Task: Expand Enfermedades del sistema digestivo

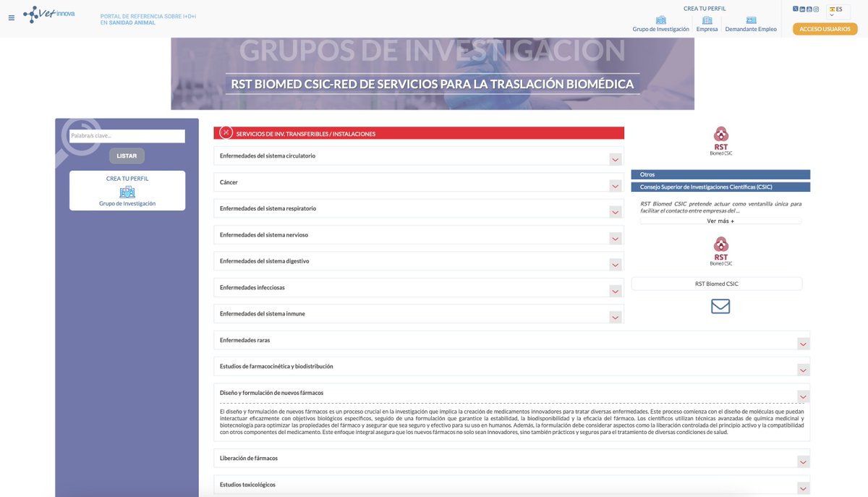Action: point(616,265)
